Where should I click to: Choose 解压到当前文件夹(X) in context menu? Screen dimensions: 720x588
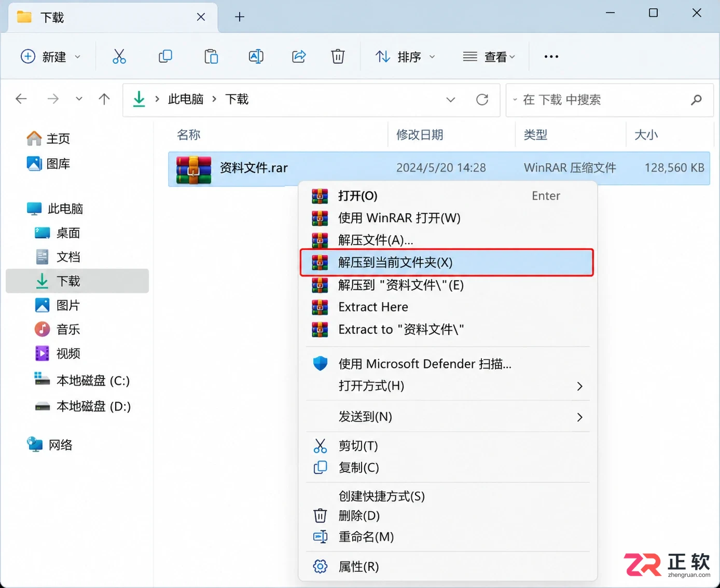(x=447, y=263)
